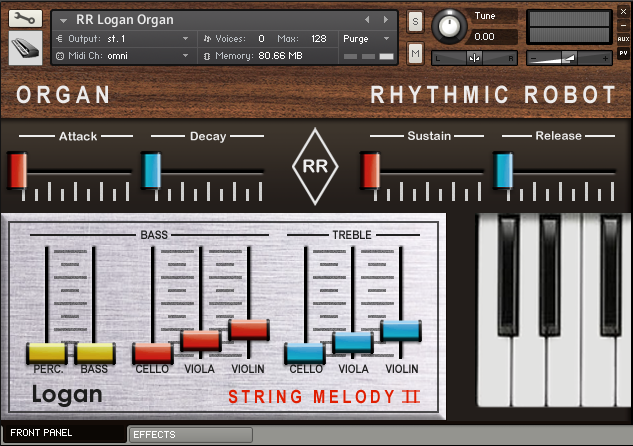Click the Midi channel icon

60,56
